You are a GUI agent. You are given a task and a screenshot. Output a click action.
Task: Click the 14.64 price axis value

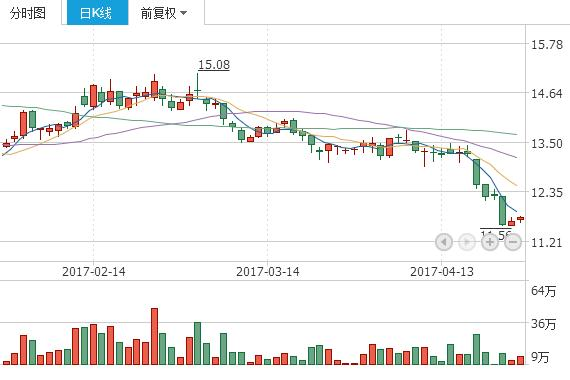coord(547,94)
